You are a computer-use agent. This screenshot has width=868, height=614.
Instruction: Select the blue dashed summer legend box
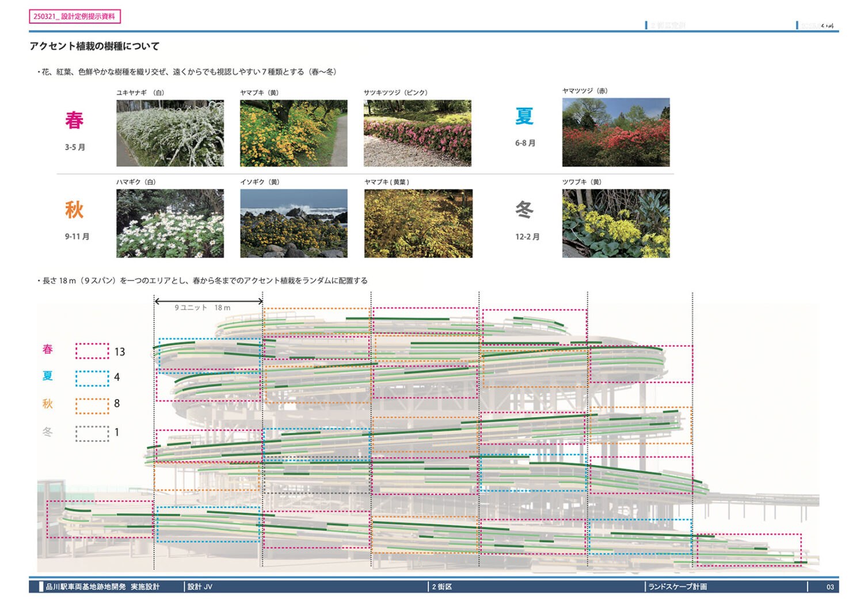[92, 378]
